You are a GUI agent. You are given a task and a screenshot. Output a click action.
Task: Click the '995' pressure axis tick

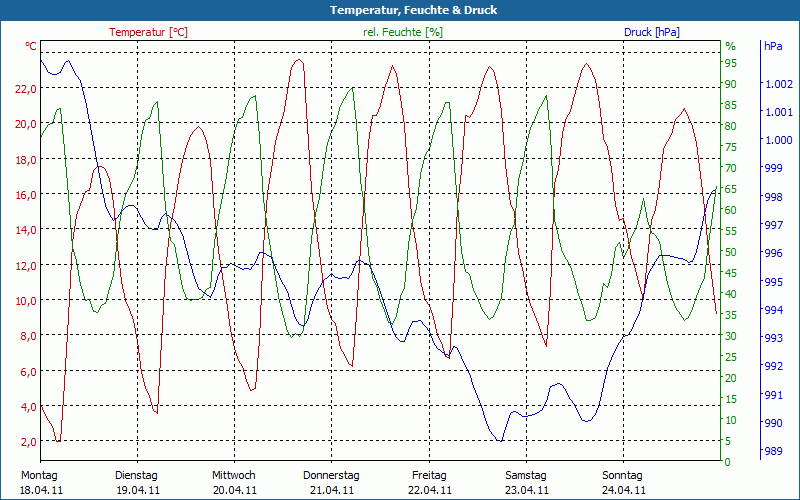pos(774,282)
